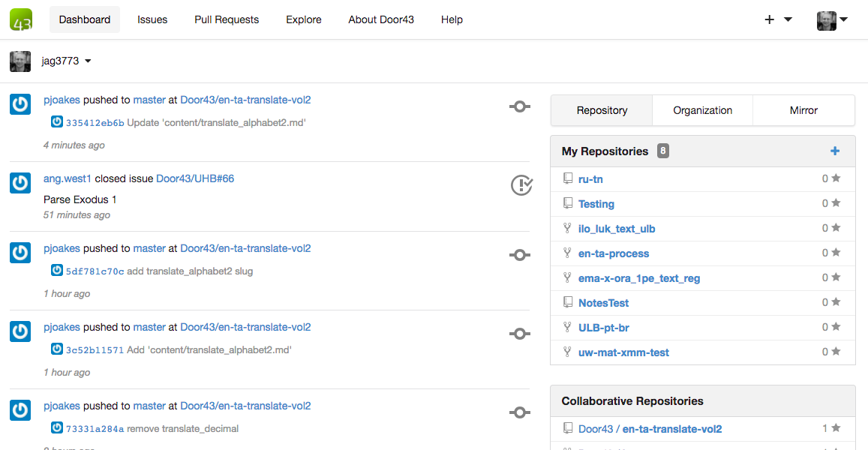Open commit 73331a284a
The height and width of the screenshot is (450, 868).
(x=95, y=429)
